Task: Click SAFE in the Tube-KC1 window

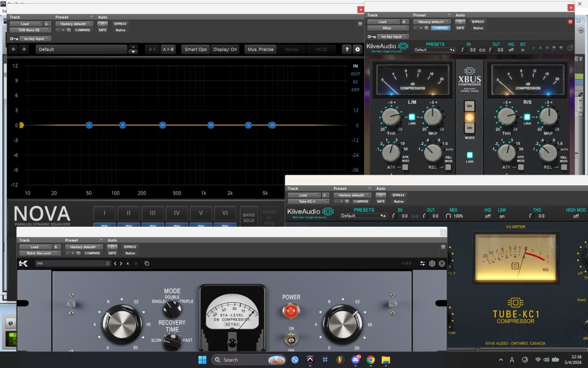Action: tap(380, 202)
